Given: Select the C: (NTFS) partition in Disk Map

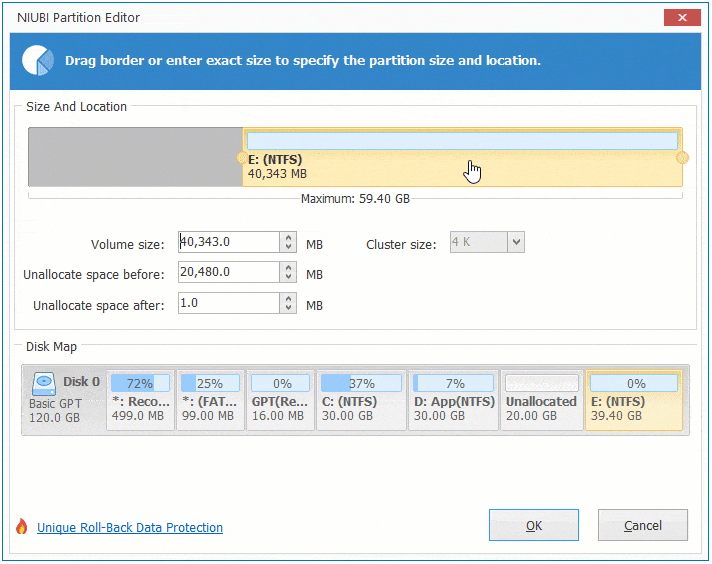Looking at the screenshot, I should (360, 400).
